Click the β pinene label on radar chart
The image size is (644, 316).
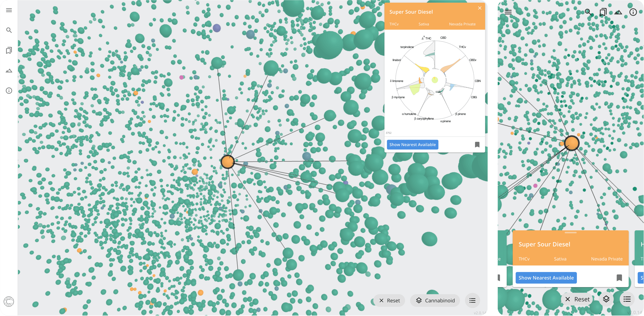pyautogui.click(x=460, y=114)
